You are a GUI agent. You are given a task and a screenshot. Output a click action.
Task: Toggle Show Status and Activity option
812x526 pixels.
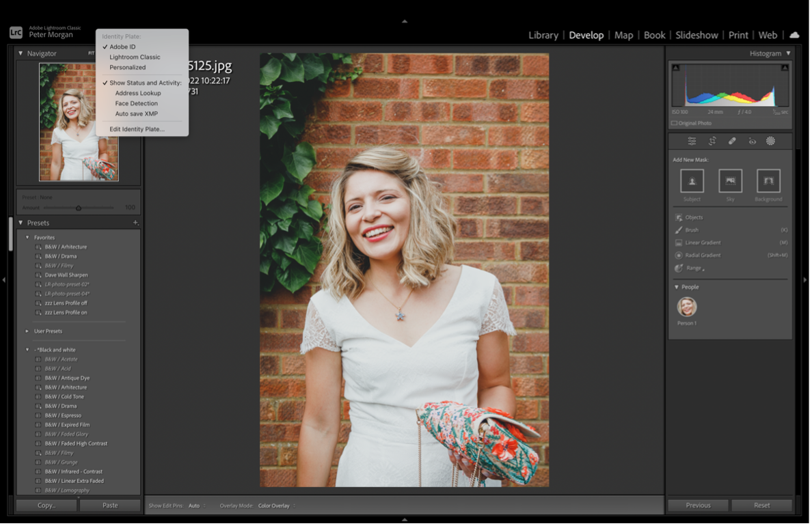coord(145,83)
